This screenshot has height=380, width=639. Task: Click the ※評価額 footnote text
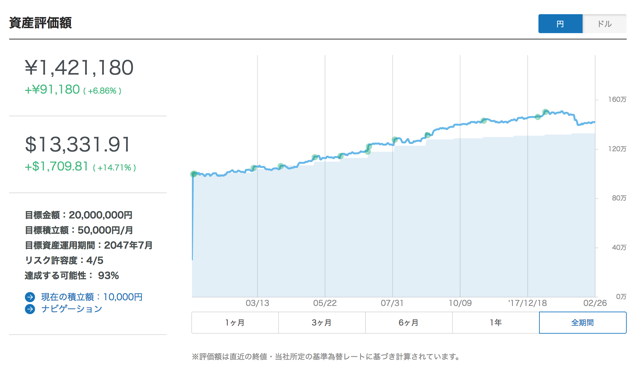pos(326,357)
